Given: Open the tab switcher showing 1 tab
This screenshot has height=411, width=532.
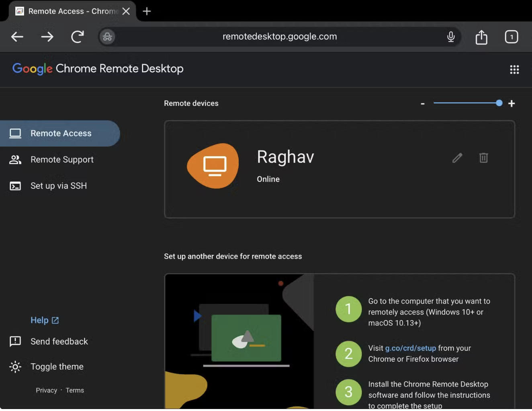Looking at the screenshot, I should point(512,37).
